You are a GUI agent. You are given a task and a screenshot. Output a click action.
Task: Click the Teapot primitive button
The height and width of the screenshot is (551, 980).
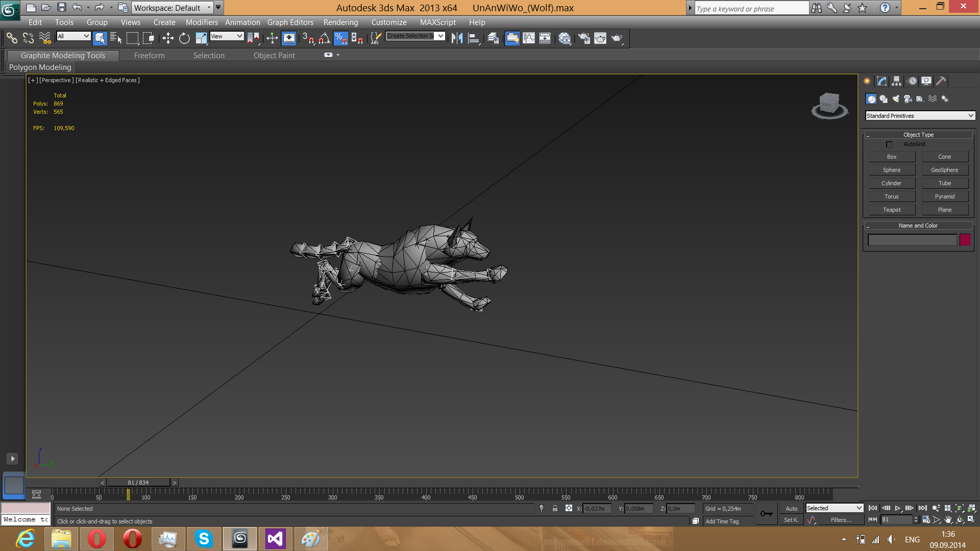click(x=892, y=210)
